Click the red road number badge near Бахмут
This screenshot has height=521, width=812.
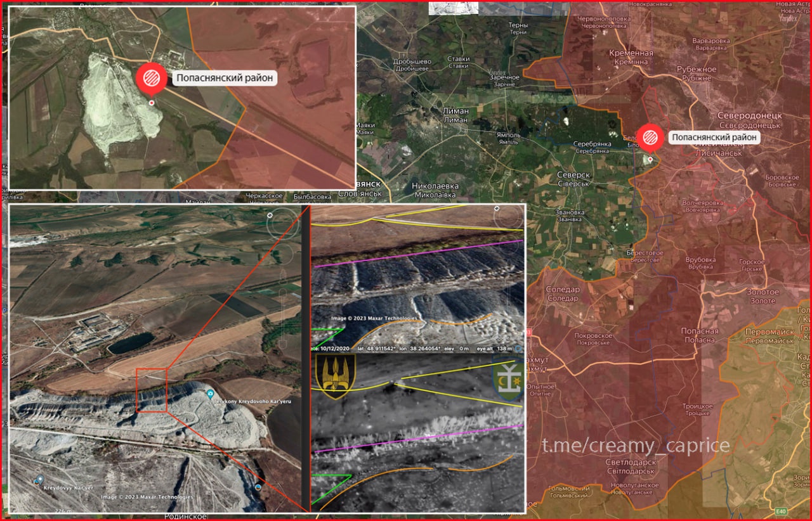[528, 332]
